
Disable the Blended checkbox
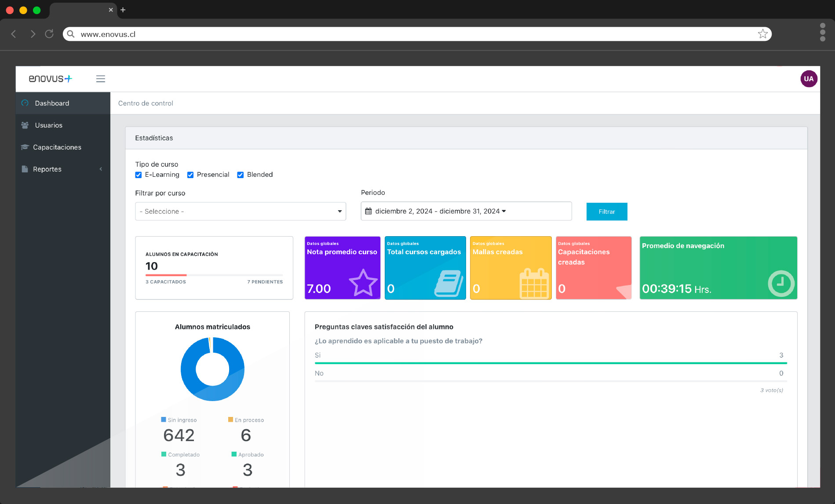point(241,175)
